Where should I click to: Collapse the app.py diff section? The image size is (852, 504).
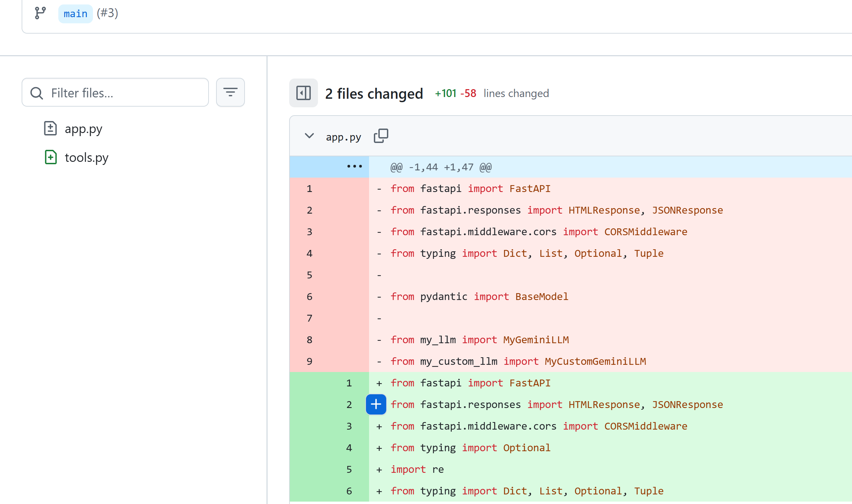(309, 136)
